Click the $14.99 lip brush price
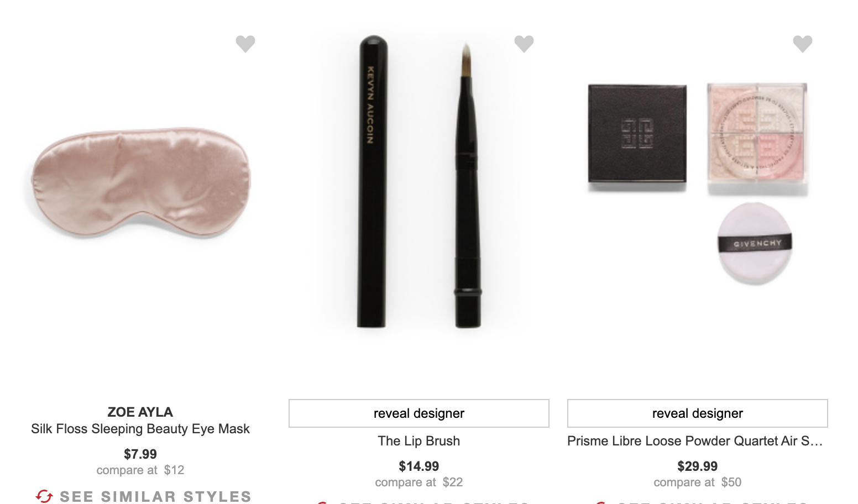 [419, 466]
